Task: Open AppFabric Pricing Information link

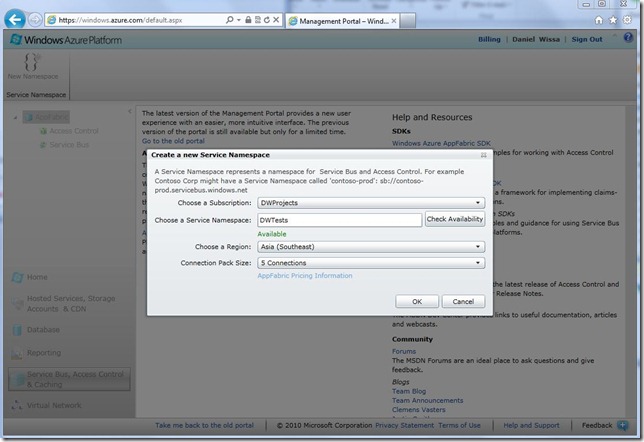Action: click(305, 276)
